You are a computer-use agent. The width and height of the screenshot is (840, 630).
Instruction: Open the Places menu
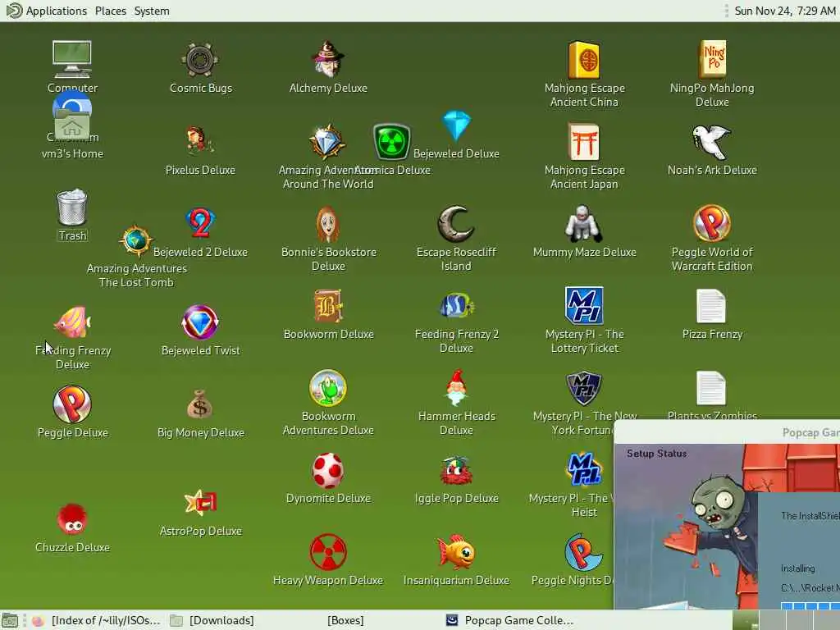(x=111, y=11)
